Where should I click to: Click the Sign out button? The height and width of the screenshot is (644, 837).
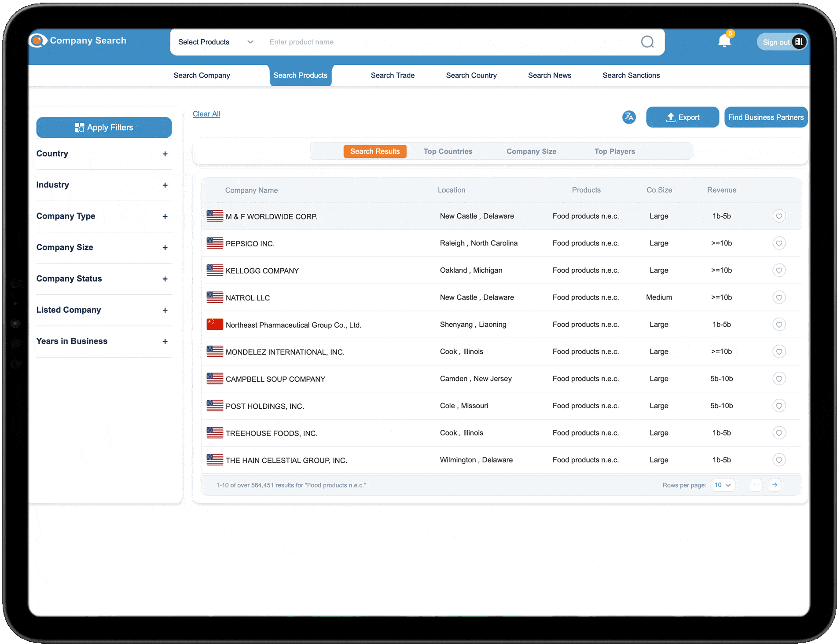(x=782, y=42)
